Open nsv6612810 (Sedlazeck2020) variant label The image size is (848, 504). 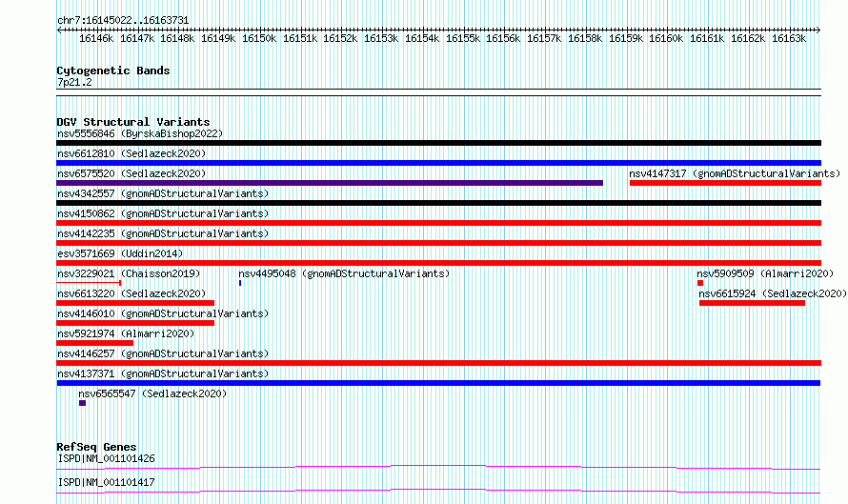click(x=131, y=153)
